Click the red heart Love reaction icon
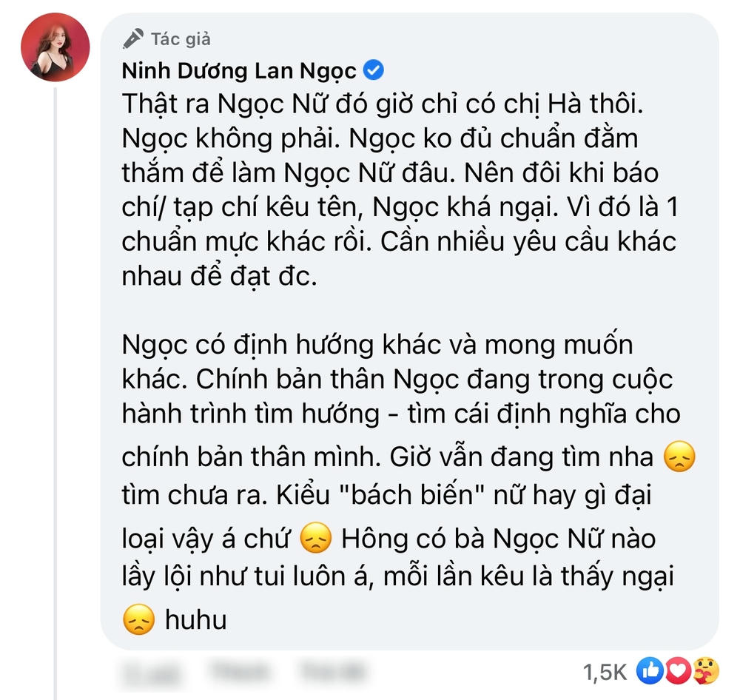740x700 pixels. coord(678,670)
